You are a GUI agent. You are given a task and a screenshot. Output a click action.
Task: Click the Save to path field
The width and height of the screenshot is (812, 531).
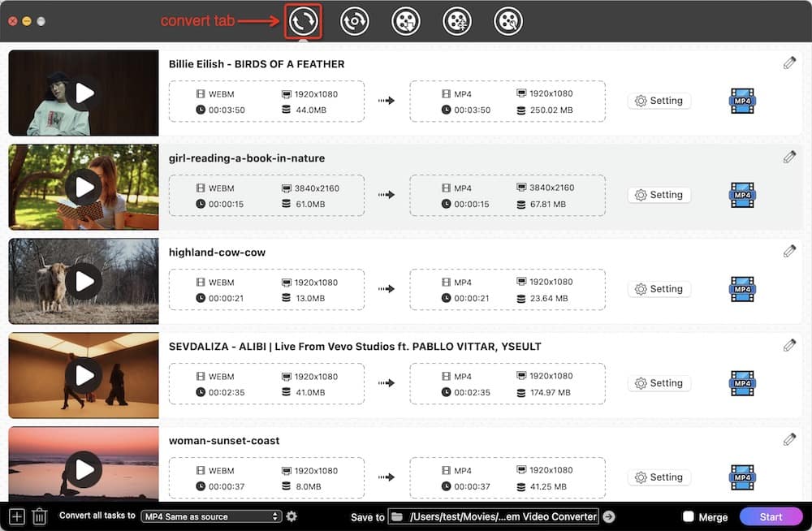click(x=494, y=516)
